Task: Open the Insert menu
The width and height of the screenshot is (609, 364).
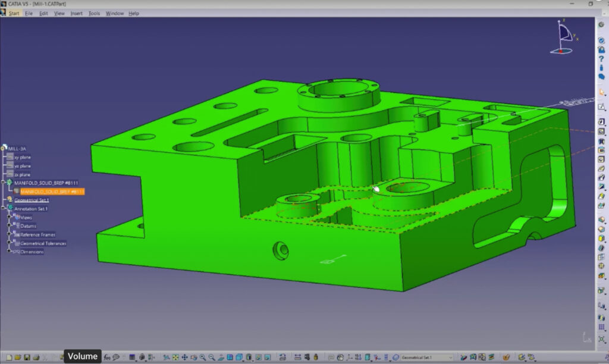Action: point(76,13)
